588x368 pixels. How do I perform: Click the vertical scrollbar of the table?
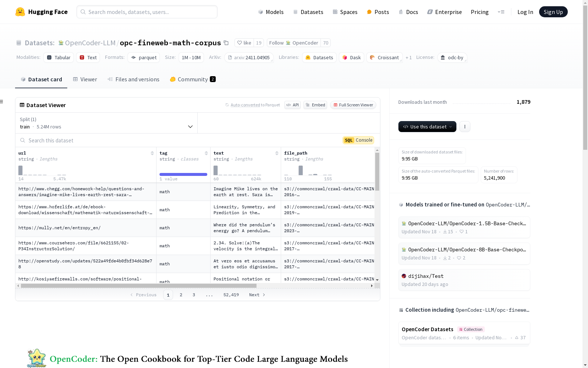pyautogui.click(x=377, y=171)
